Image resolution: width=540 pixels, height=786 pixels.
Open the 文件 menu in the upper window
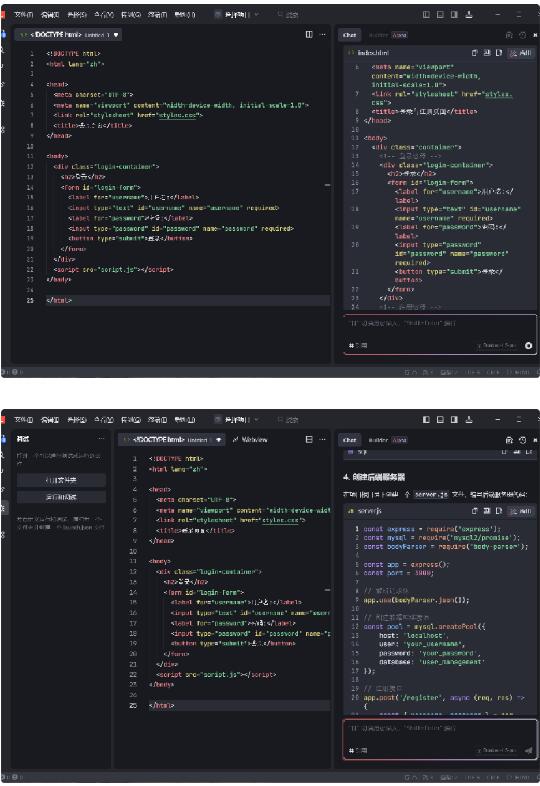[24, 15]
